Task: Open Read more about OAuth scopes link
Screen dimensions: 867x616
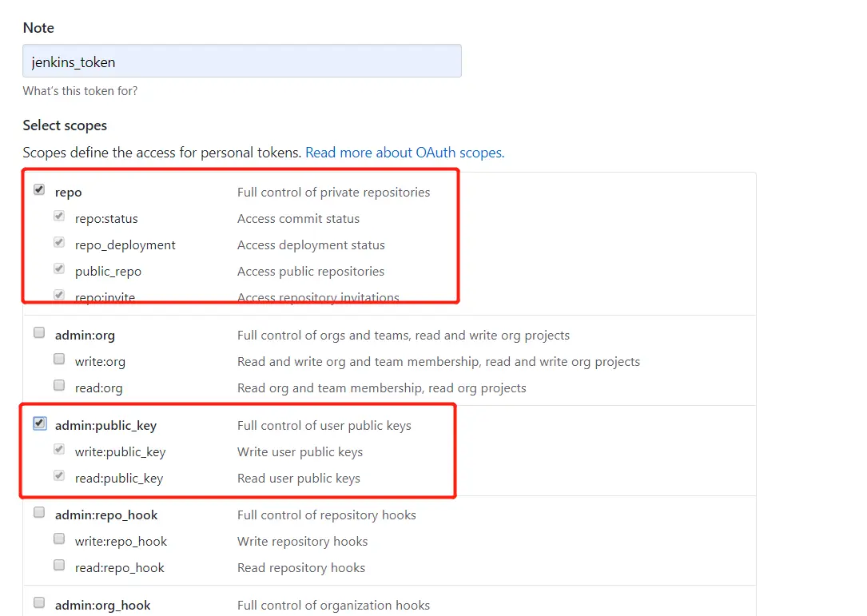Action: [x=404, y=153]
